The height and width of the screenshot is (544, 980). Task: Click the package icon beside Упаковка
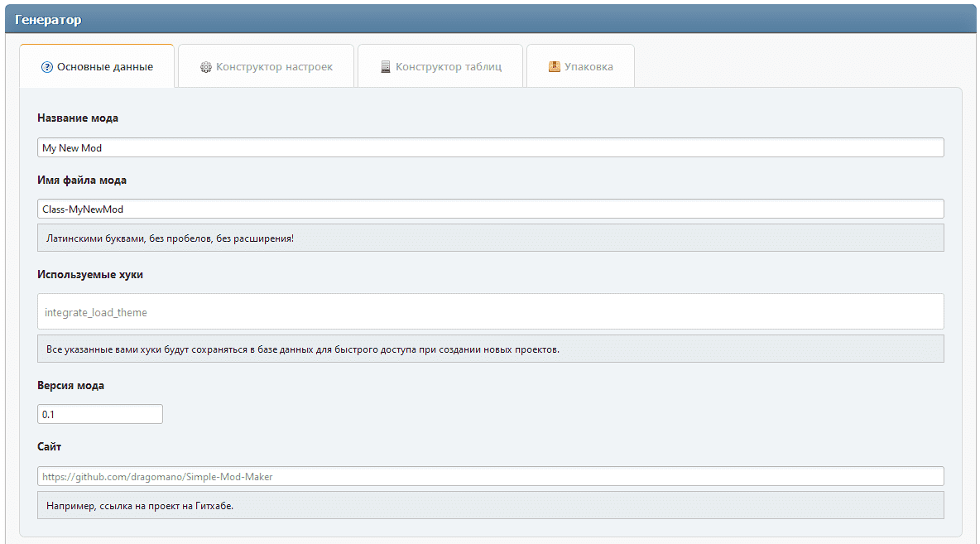tap(555, 67)
